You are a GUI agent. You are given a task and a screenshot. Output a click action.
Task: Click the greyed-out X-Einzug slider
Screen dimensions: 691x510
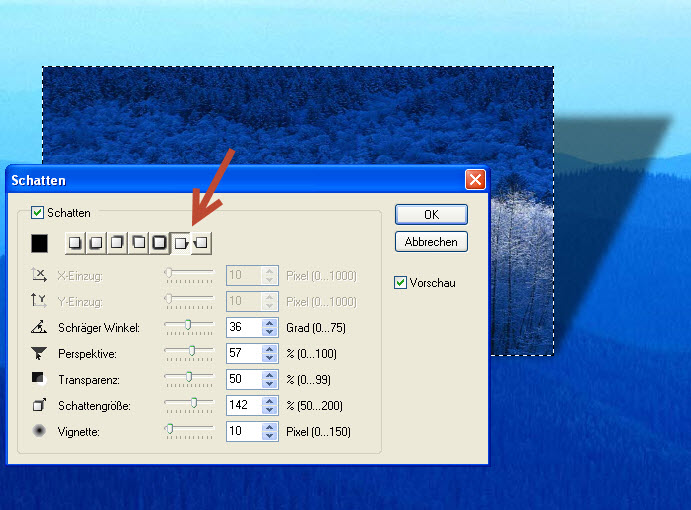click(189, 275)
